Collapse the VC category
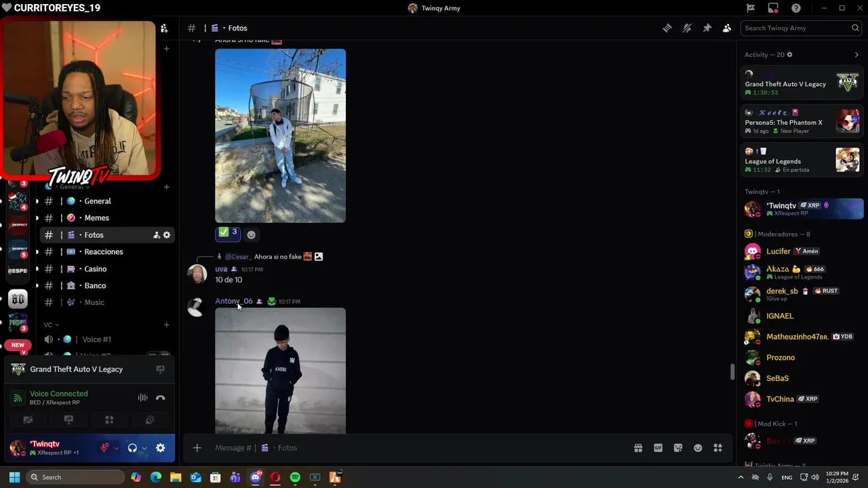This screenshot has height=488, width=868. click(51, 325)
